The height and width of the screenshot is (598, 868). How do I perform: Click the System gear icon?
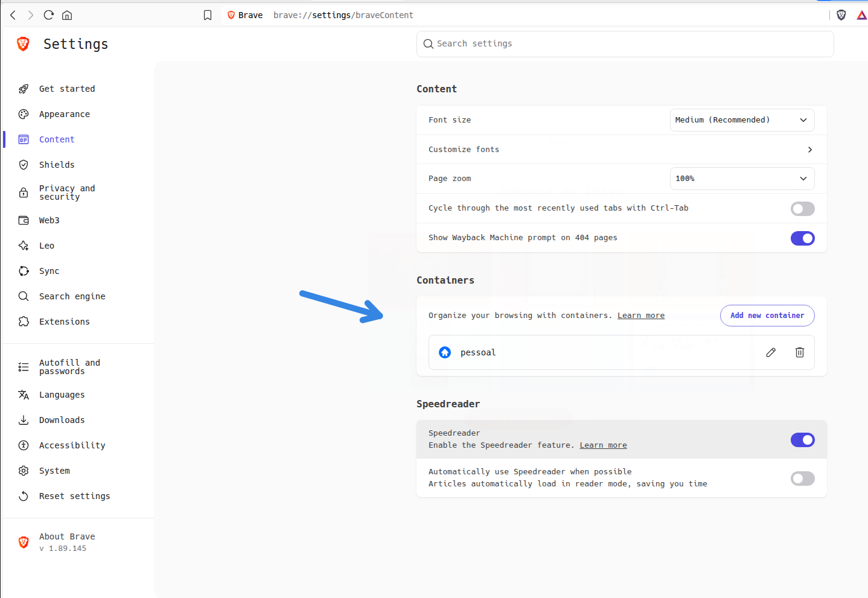[24, 471]
